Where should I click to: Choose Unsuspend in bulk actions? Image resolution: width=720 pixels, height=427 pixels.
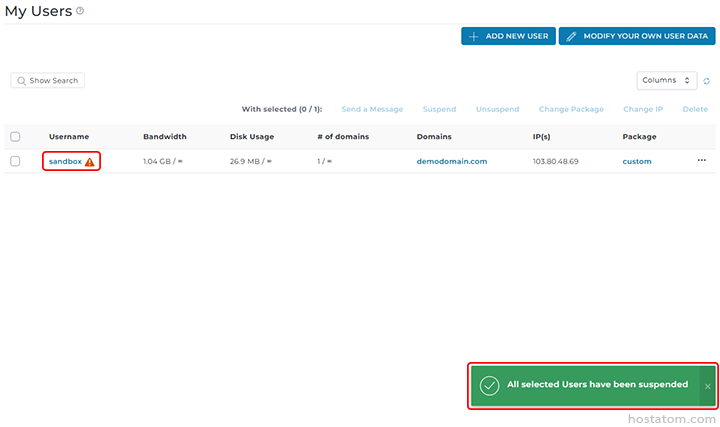pos(497,109)
